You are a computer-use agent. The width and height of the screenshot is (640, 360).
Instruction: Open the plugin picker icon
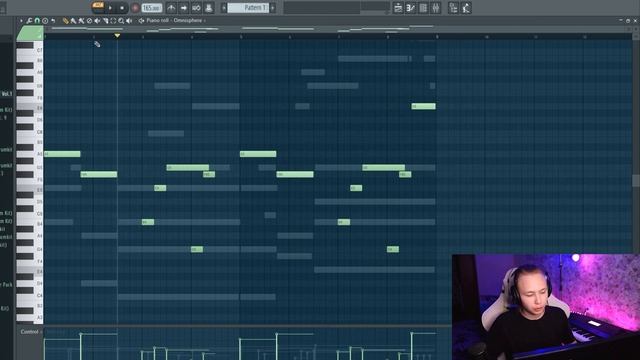click(x=466, y=8)
